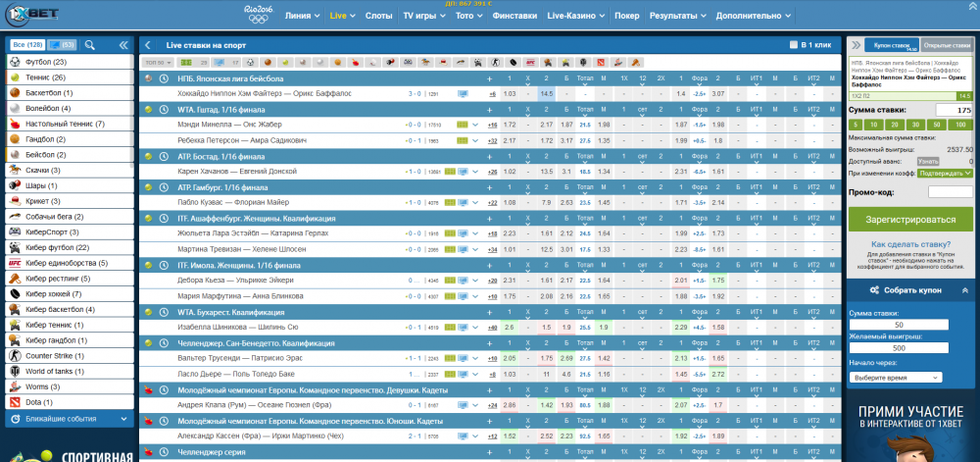
Task: Click the Counter Strike game icon
Action: click(x=15, y=355)
